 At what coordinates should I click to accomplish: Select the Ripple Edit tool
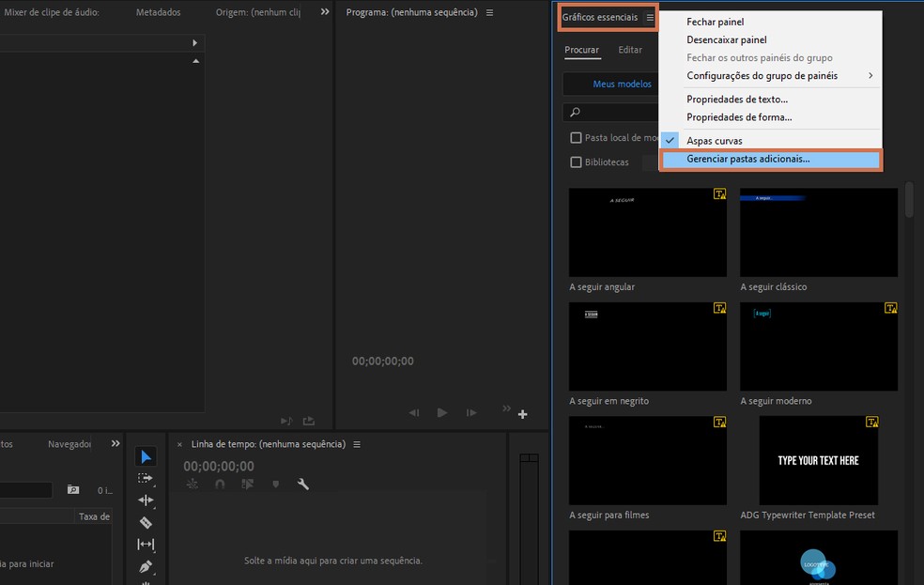tap(146, 500)
